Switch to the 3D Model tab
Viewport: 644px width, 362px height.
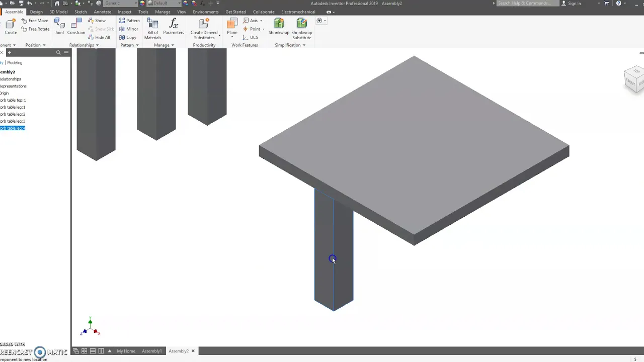tap(58, 12)
